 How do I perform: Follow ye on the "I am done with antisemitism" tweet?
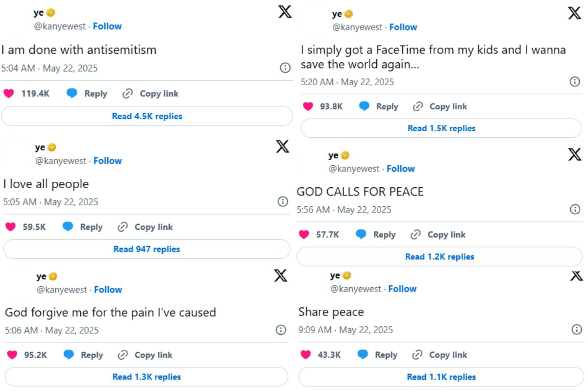click(107, 26)
